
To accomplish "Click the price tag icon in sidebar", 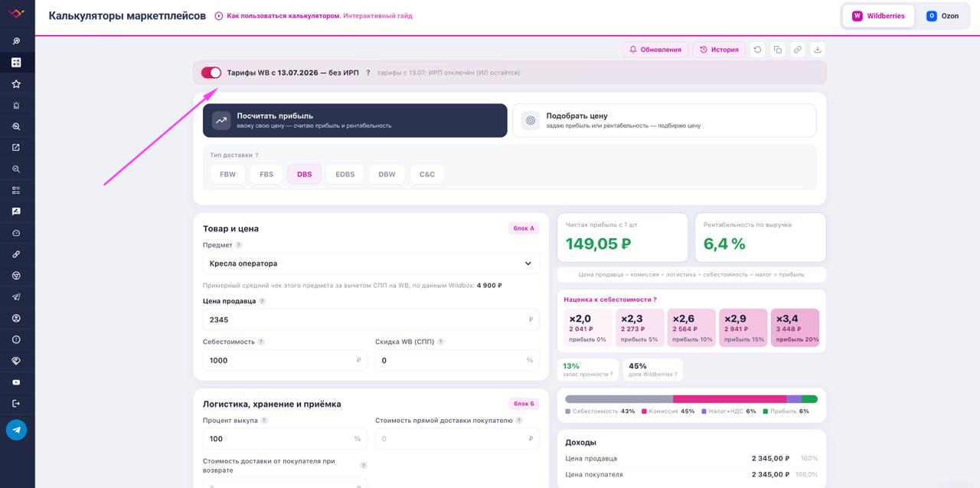I will click(16, 361).
